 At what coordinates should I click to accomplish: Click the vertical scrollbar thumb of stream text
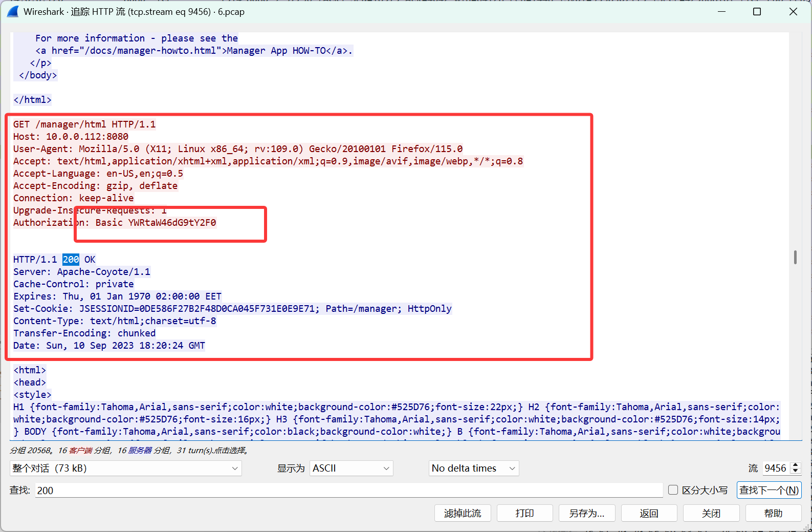795,257
